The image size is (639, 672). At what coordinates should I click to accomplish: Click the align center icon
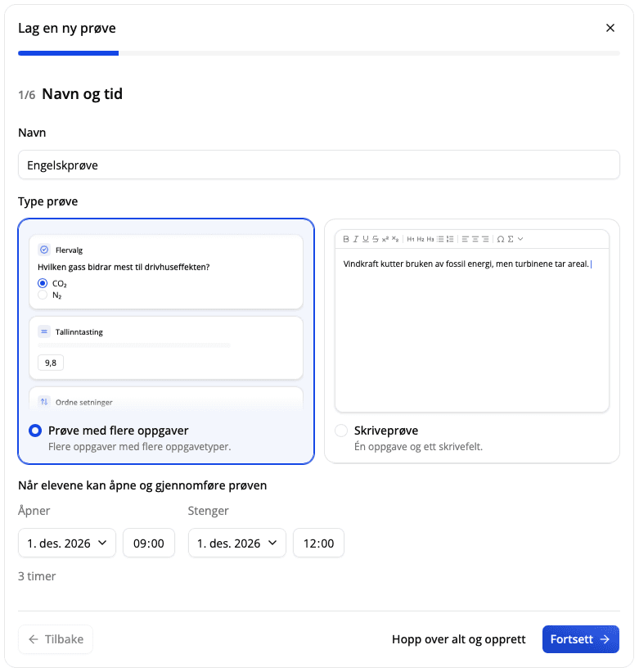click(475, 239)
